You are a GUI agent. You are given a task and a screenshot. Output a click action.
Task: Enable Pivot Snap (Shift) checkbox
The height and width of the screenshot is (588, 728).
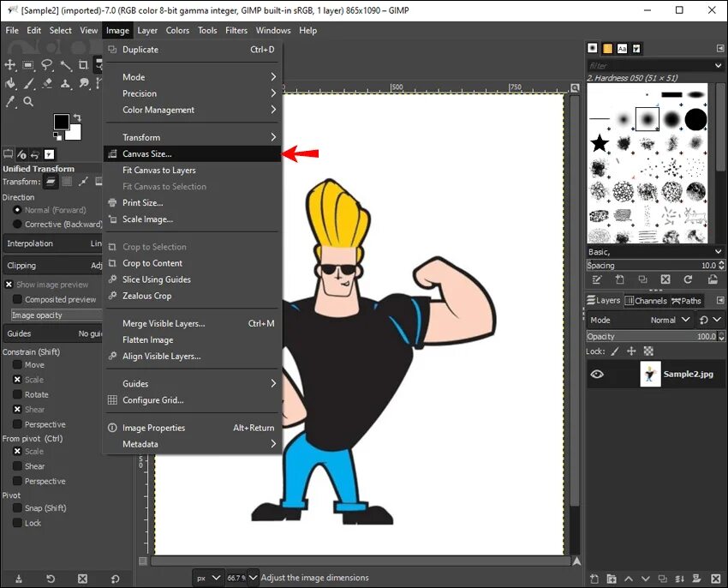point(17,507)
